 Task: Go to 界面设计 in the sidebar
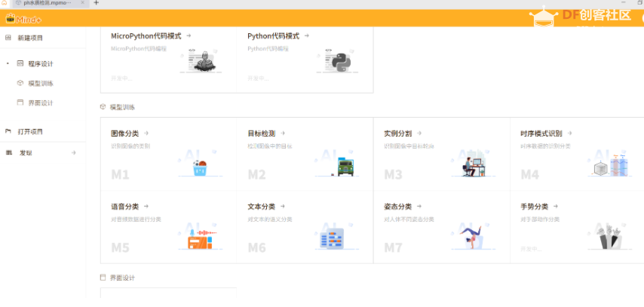coord(40,103)
